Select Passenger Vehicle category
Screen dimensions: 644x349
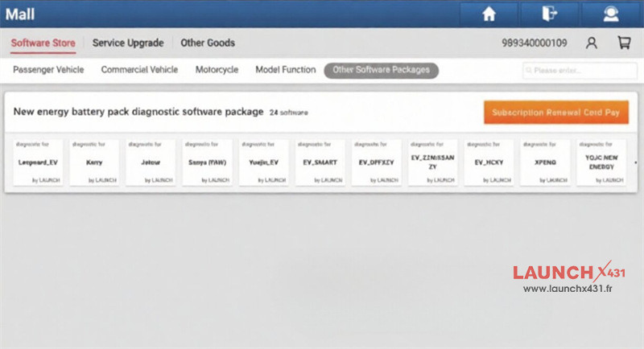click(48, 70)
